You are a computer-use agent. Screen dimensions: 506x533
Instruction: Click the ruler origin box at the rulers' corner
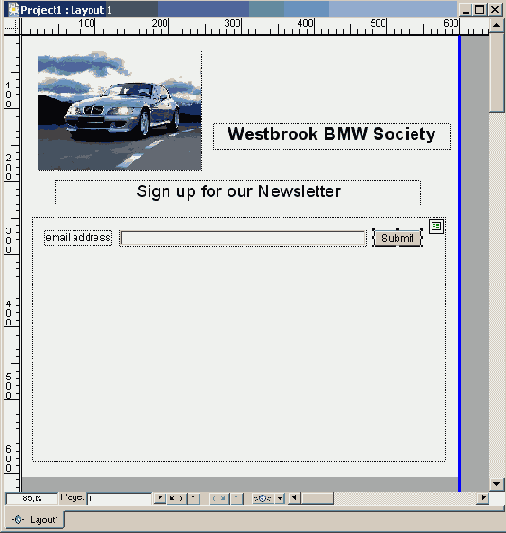click(11, 27)
